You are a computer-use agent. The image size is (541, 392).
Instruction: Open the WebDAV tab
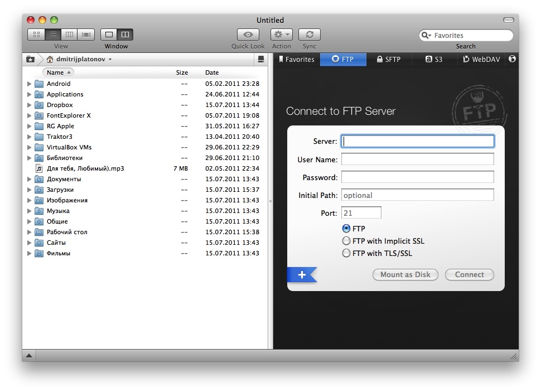pos(481,59)
